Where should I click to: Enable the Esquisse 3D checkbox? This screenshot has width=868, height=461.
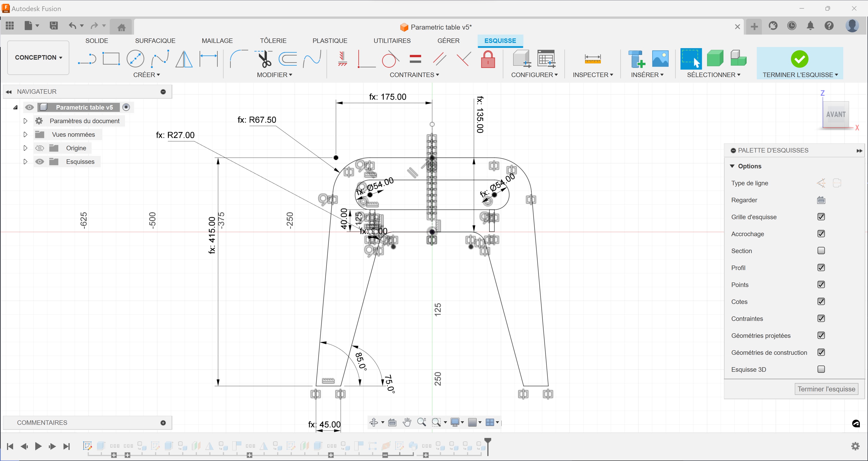pos(821,369)
